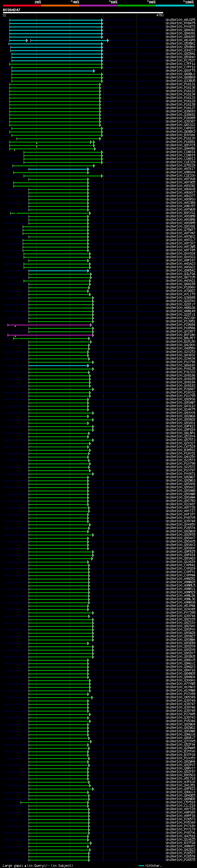Select hit UniRef100_Q8S322
The width and height of the screenshot is (197, 868).
click(x=180, y=125)
